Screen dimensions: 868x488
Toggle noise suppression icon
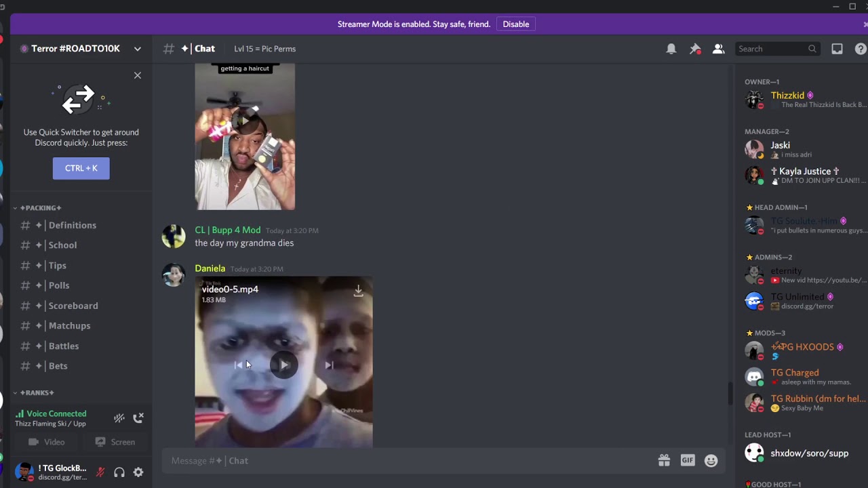pyautogui.click(x=119, y=418)
